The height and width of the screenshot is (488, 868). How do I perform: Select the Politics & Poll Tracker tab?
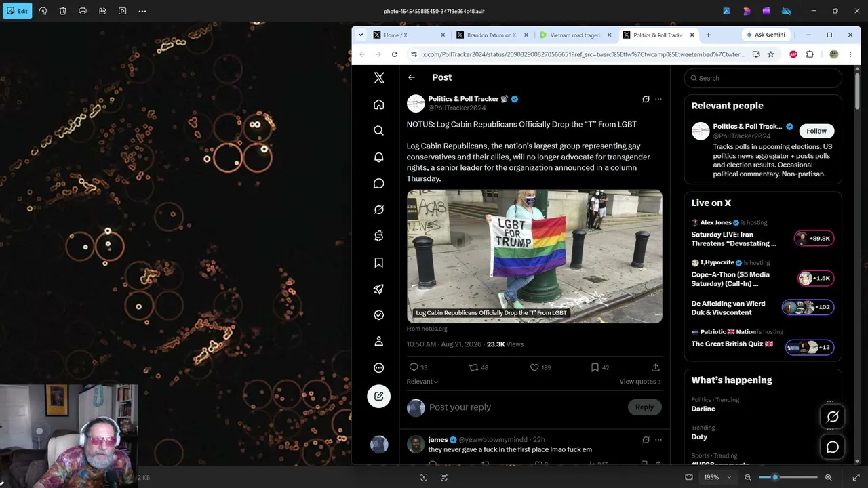pyautogui.click(x=658, y=35)
